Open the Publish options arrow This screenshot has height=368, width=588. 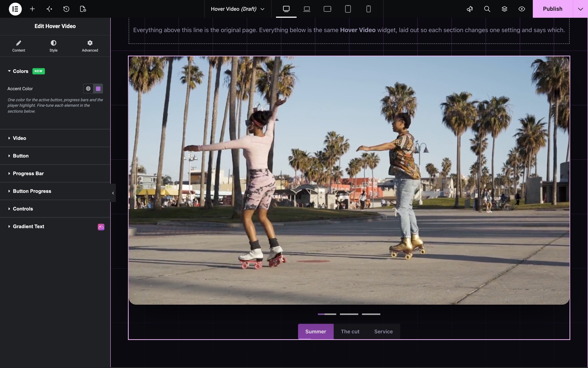coord(580,9)
